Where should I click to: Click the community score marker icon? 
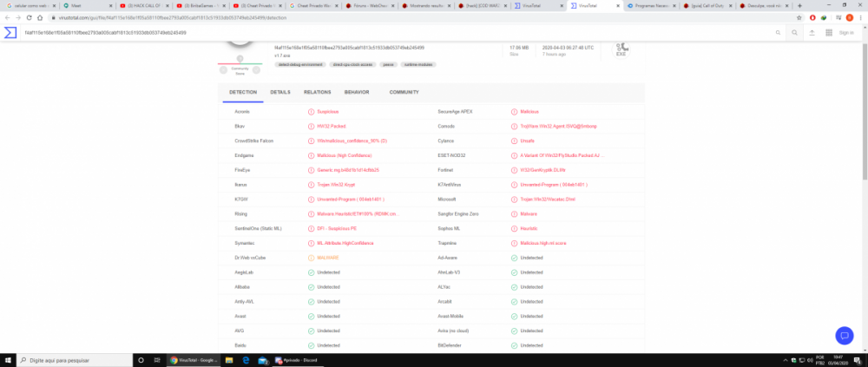click(x=240, y=59)
